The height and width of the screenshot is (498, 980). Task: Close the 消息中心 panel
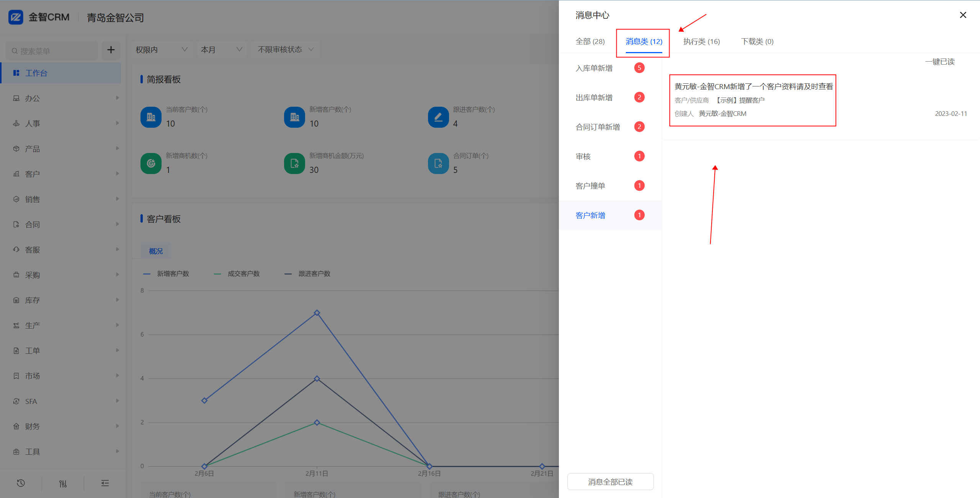tap(963, 15)
